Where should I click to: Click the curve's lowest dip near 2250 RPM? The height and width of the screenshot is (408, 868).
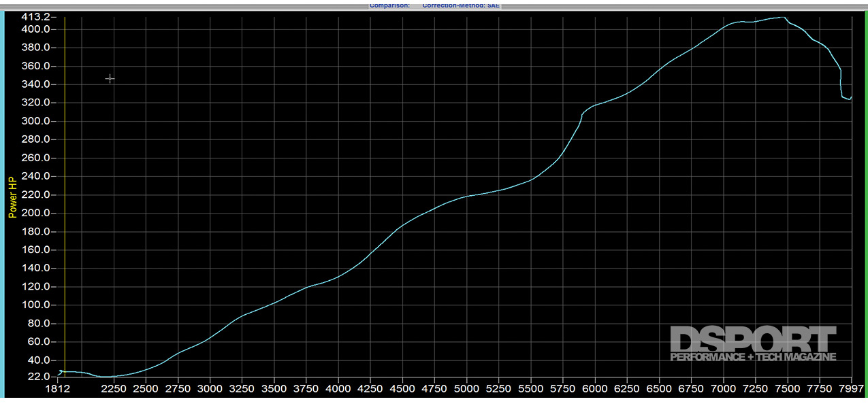pyautogui.click(x=107, y=377)
